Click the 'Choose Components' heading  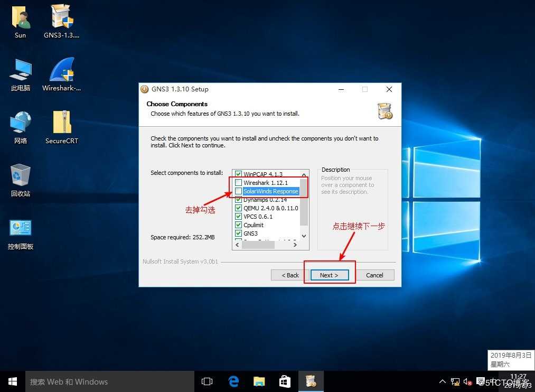(x=177, y=104)
